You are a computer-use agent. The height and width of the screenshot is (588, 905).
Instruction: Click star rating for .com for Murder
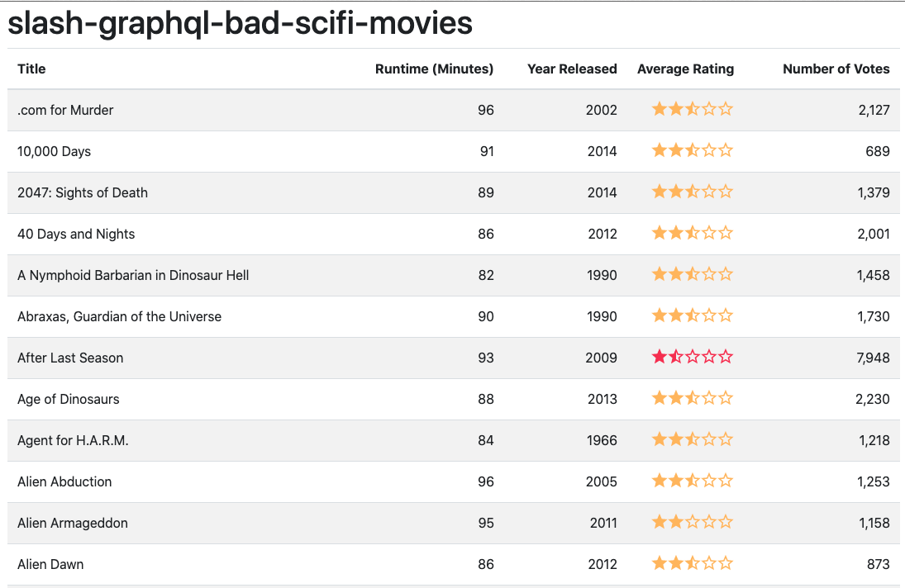692,109
